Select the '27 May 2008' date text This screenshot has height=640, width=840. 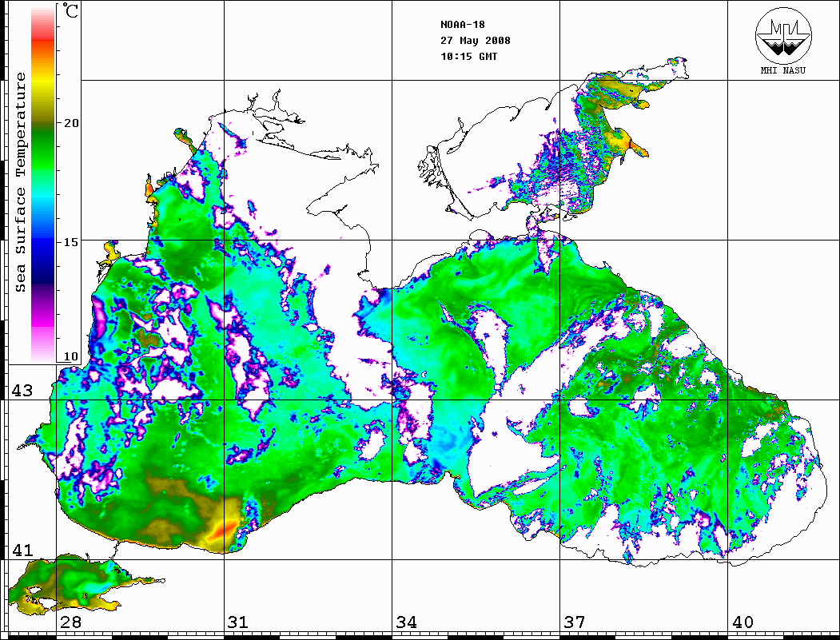tap(476, 41)
